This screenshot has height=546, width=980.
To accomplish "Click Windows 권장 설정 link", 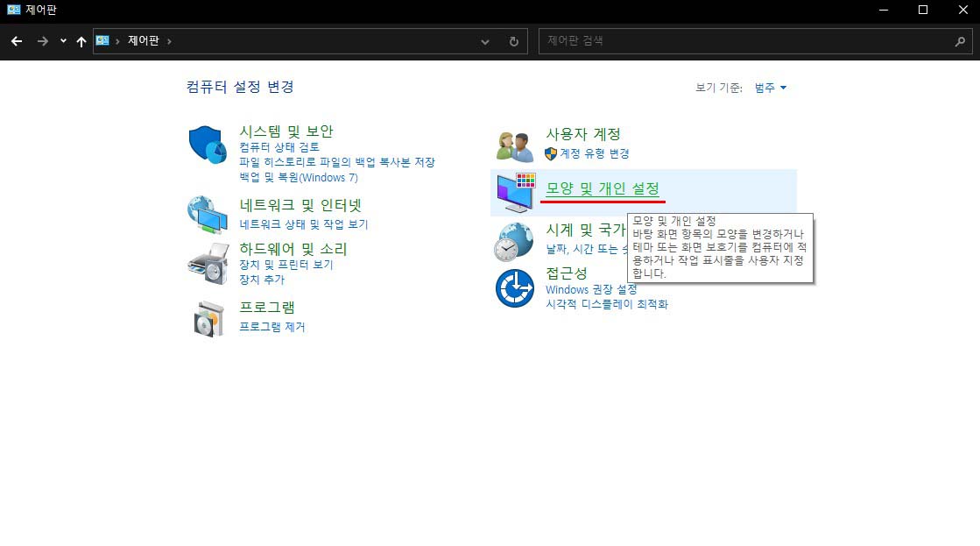I will [591, 289].
